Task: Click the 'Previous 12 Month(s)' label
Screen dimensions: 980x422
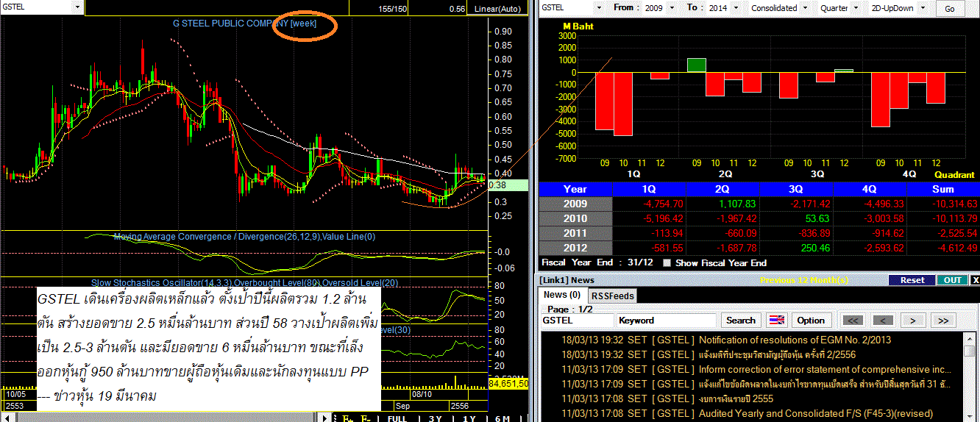Action: (x=803, y=280)
